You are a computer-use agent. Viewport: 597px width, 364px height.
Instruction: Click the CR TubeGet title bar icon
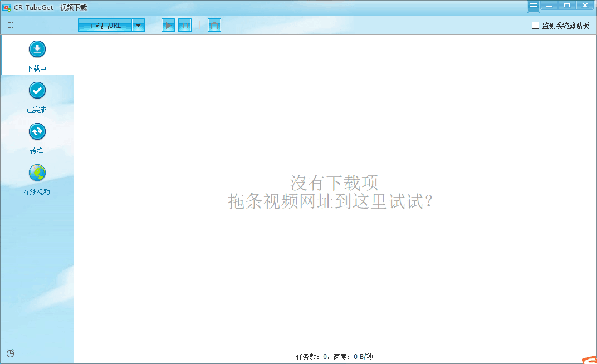point(7,7)
